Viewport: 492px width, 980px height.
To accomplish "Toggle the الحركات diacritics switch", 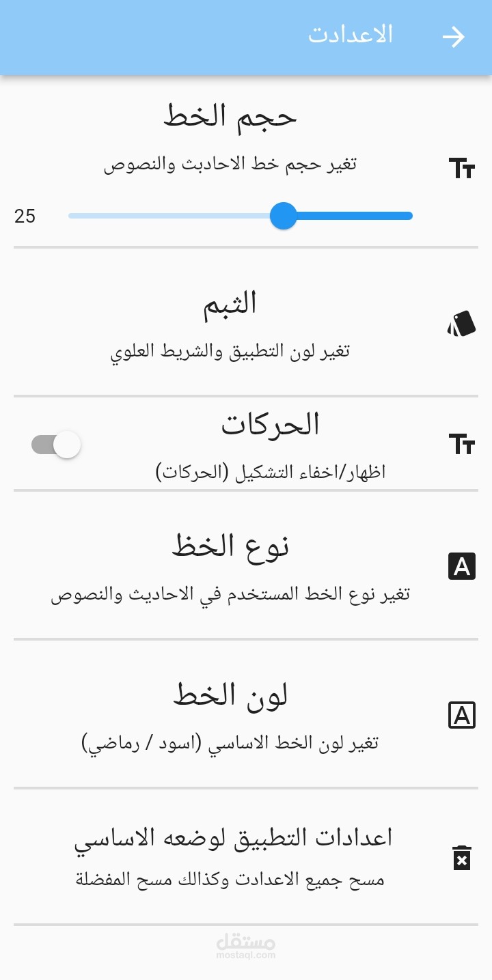I will 56,445.
